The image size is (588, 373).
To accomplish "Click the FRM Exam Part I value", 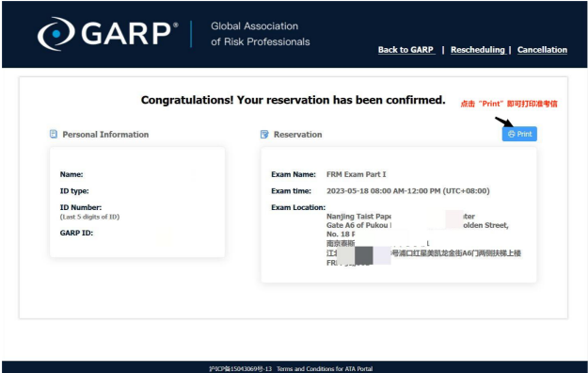I will [x=357, y=174].
